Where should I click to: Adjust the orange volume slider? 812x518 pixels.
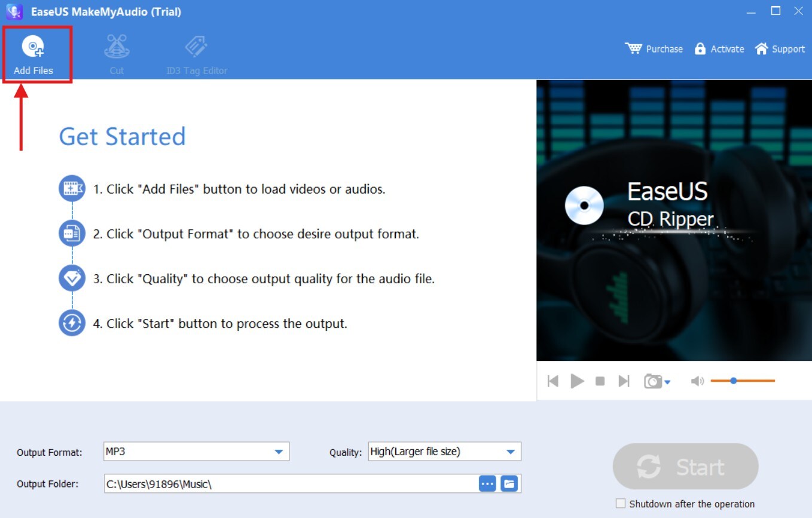pyautogui.click(x=743, y=381)
